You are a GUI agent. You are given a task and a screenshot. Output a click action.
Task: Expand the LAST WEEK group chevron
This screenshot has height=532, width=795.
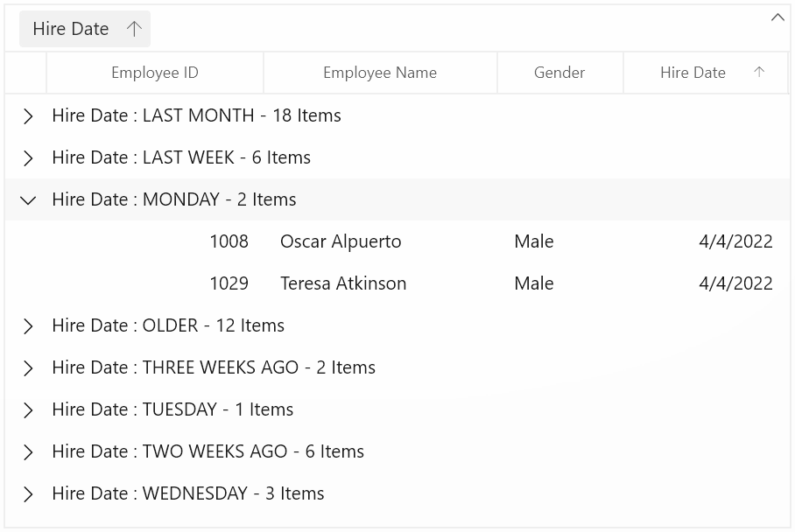coord(28,158)
